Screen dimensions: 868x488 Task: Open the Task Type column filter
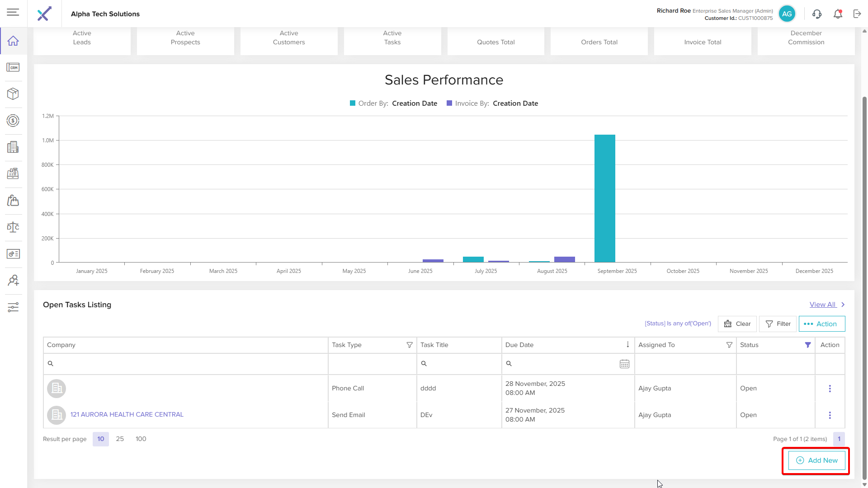pos(409,345)
